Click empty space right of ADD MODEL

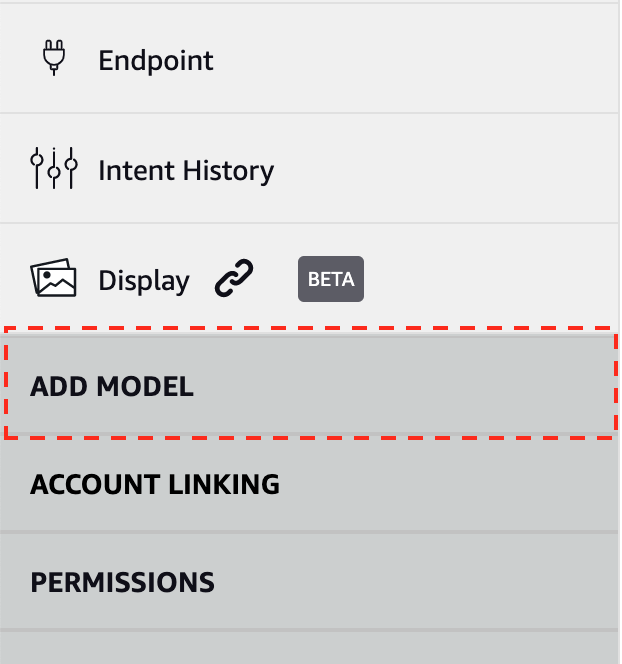tap(402, 385)
